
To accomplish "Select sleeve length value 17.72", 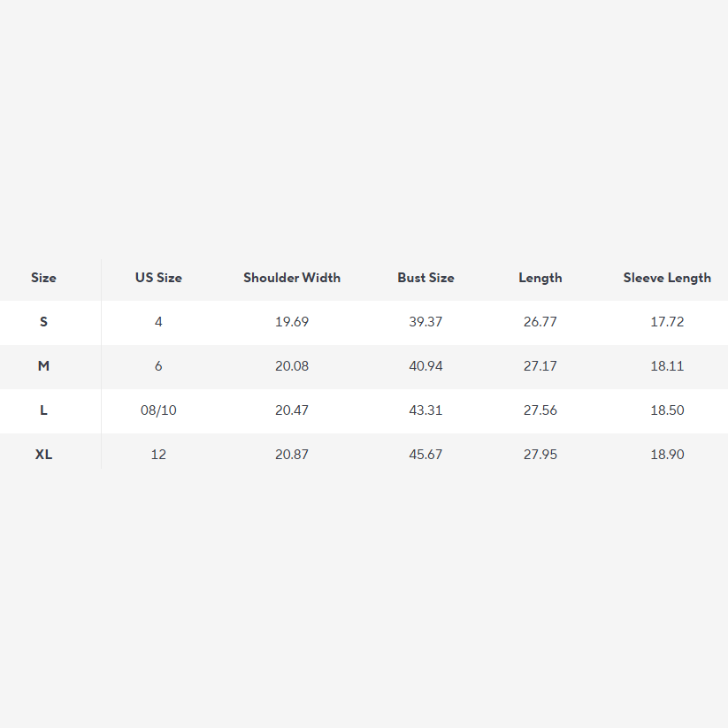I will point(667,322).
